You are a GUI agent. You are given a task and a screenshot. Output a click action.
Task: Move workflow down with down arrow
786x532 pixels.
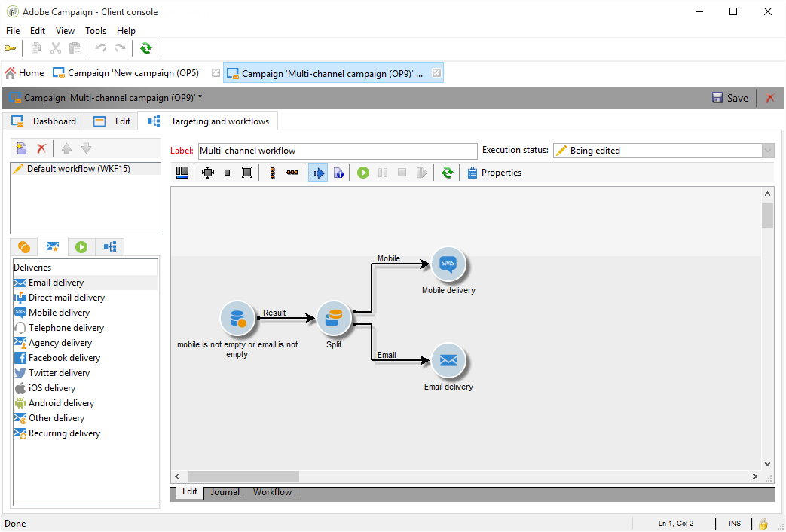86,148
